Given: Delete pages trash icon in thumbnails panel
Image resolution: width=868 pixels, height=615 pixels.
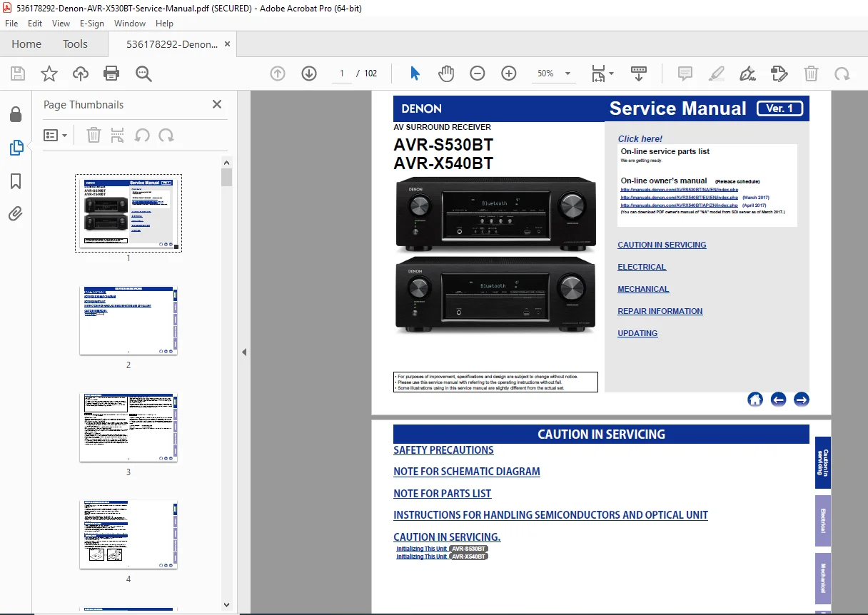Looking at the screenshot, I should tap(94, 135).
